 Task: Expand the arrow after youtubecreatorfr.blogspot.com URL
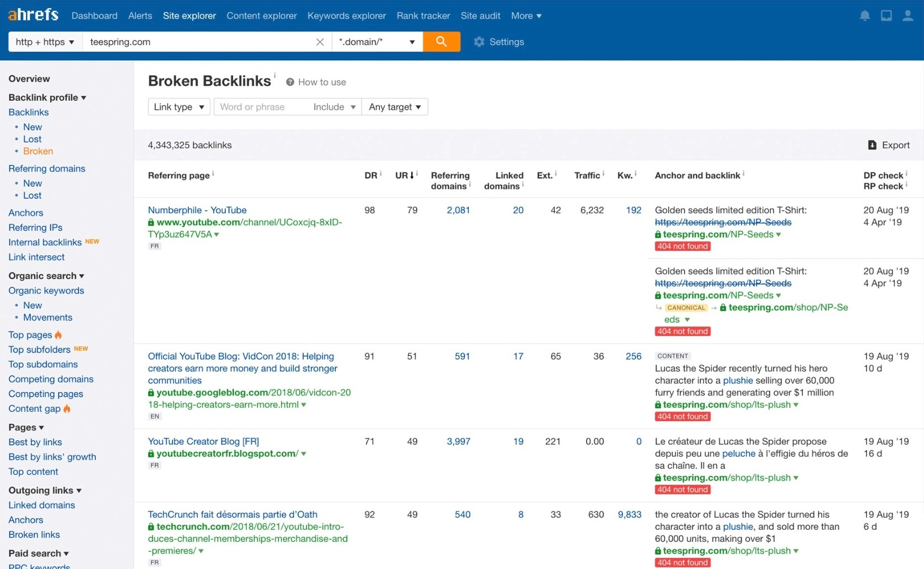tap(303, 454)
